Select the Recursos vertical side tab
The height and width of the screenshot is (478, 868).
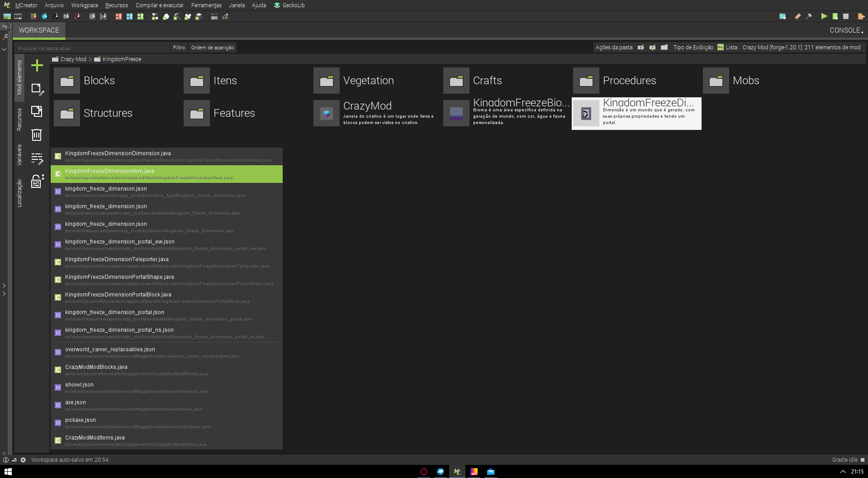click(19, 119)
